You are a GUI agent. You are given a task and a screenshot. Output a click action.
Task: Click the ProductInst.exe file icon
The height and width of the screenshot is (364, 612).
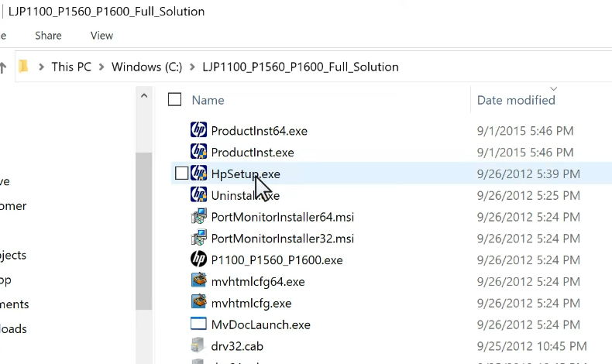point(198,151)
